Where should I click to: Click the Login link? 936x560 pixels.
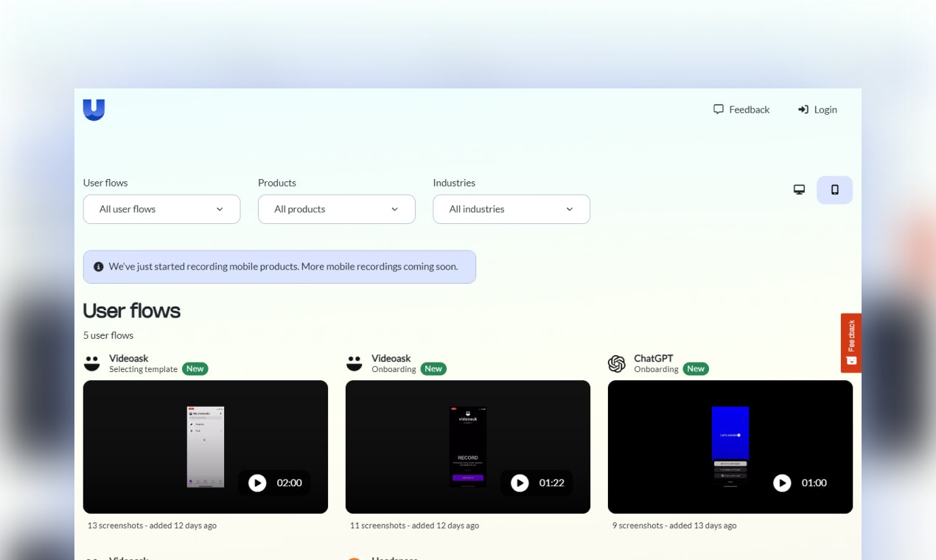[825, 109]
